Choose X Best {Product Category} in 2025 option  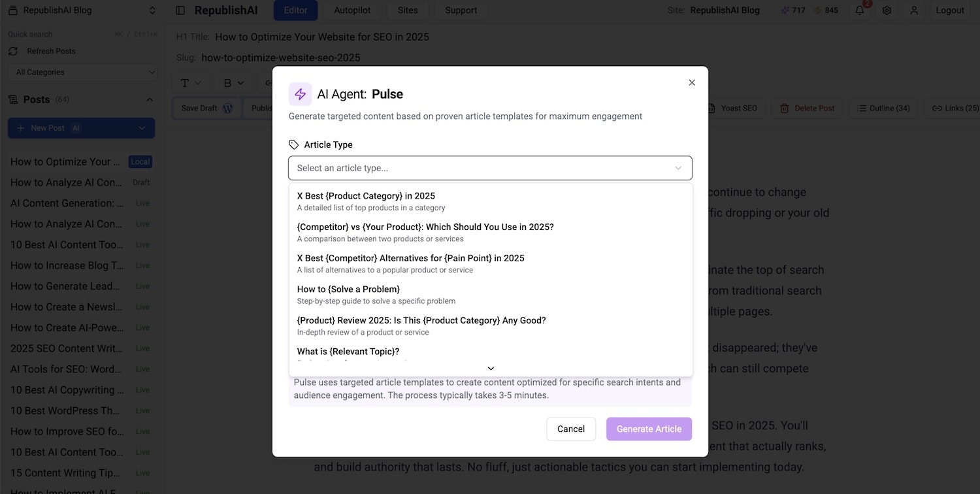490,201
